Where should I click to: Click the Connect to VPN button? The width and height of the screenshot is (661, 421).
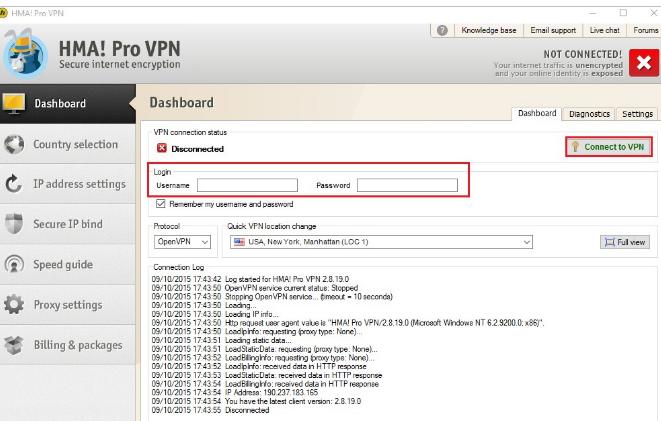[x=609, y=147]
